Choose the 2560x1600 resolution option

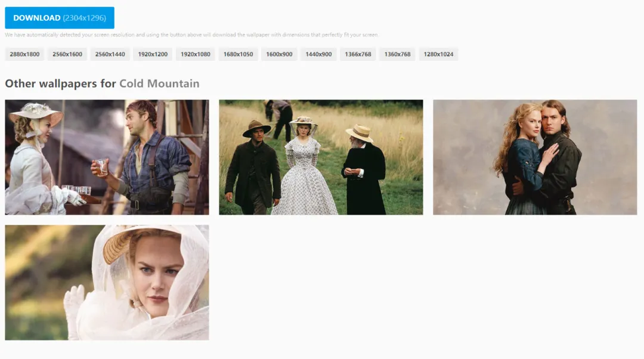(67, 54)
